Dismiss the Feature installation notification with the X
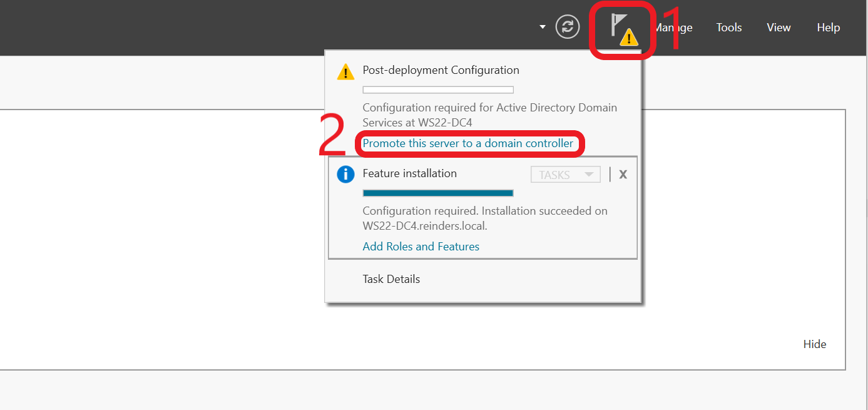Image resolution: width=868 pixels, height=410 pixels. (x=623, y=174)
